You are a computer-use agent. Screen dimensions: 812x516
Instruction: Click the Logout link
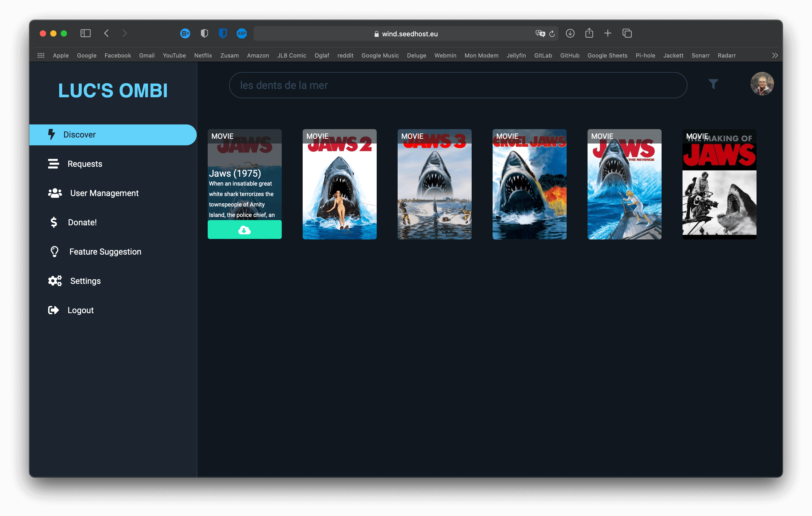coord(81,310)
